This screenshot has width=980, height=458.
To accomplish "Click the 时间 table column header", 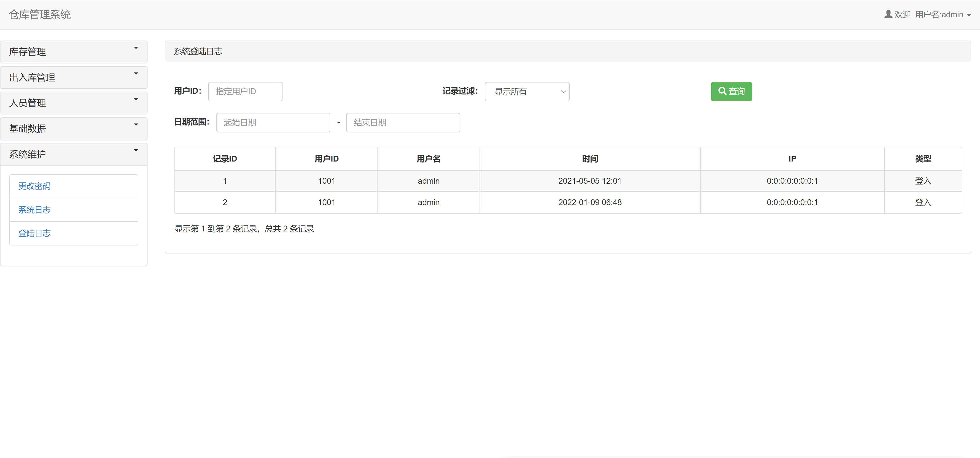I will (590, 159).
